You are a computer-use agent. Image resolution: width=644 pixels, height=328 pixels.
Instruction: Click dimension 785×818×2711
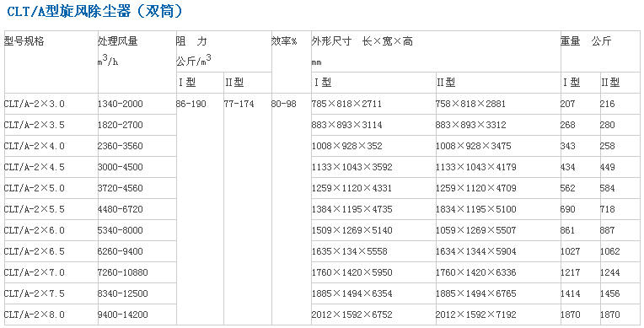(346, 104)
